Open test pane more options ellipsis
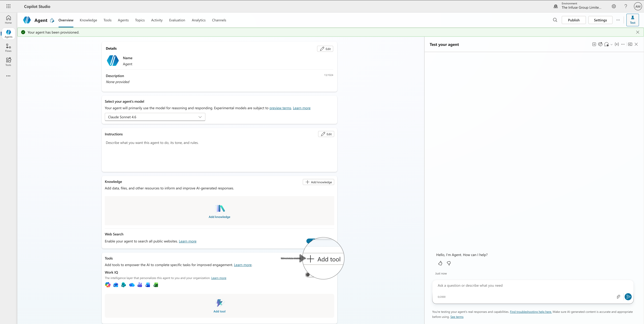644x324 pixels. click(x=623, y=44)
